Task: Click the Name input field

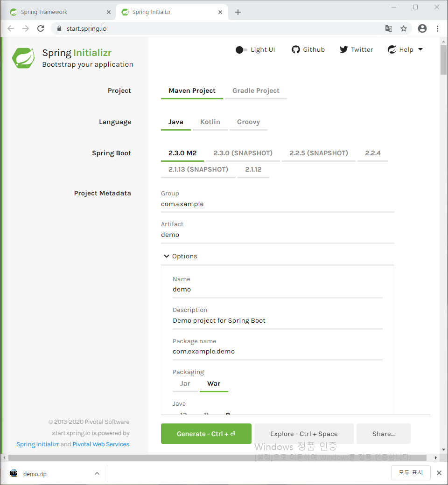Action: coord(277,290)
